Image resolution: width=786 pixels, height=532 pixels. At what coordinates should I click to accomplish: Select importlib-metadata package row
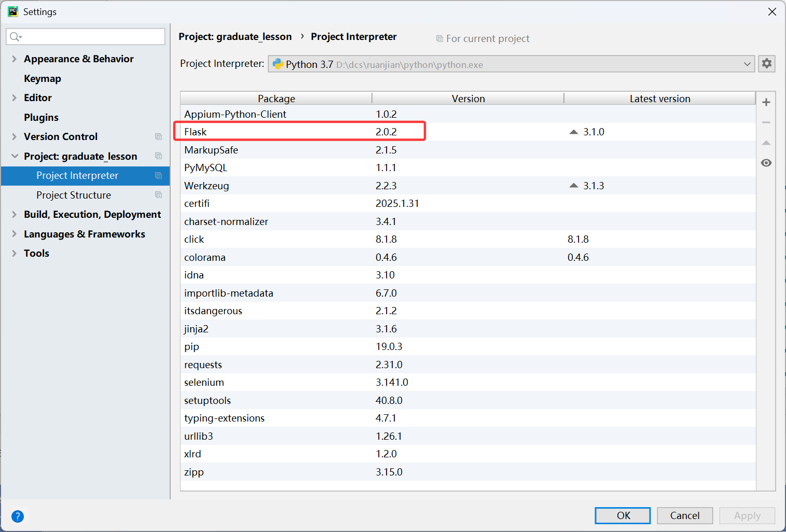(468, 293)
